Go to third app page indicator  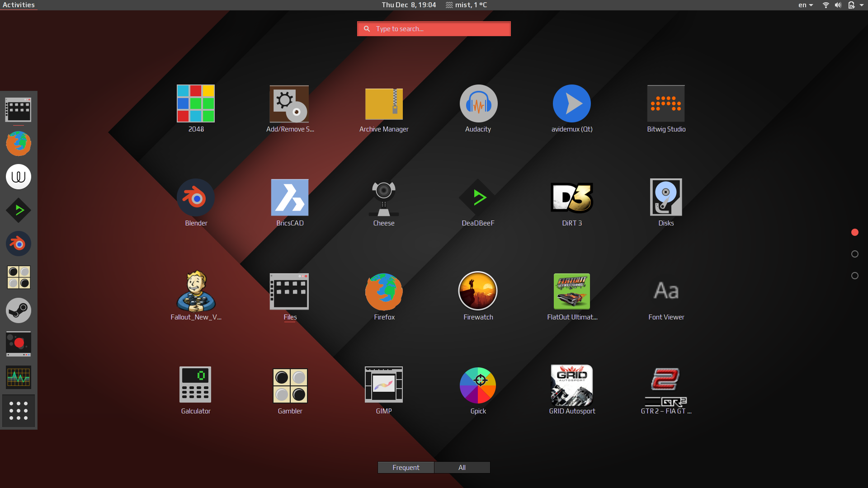click(854, 276)
